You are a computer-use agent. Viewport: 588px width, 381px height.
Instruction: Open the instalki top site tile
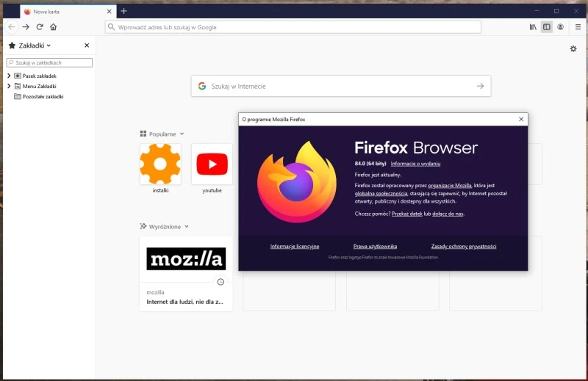point(160,164)
